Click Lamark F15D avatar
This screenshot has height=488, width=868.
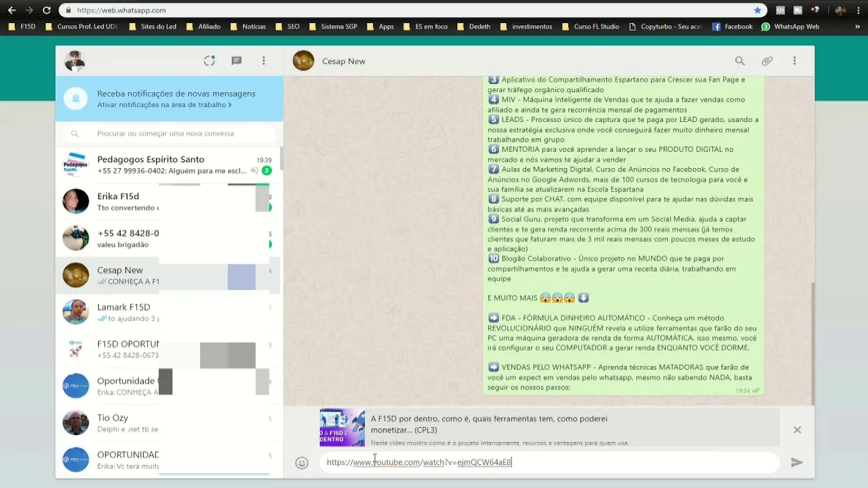(x=76, y=312)
